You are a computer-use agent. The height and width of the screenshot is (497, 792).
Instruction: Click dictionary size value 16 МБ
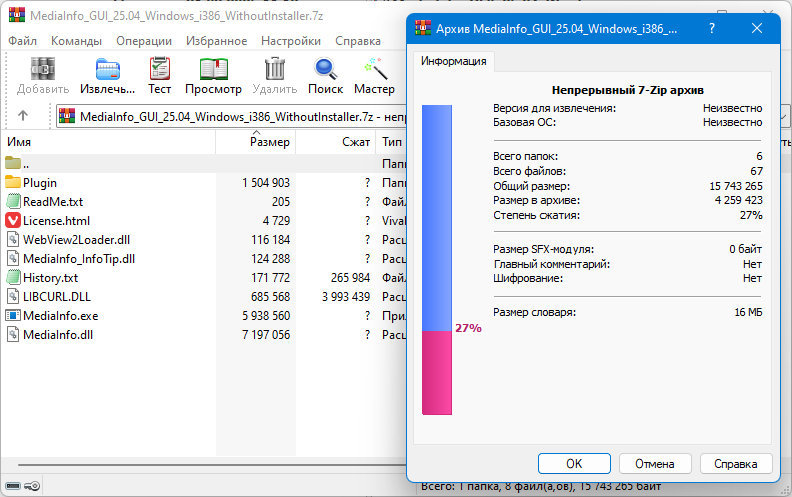coord(748,312)
